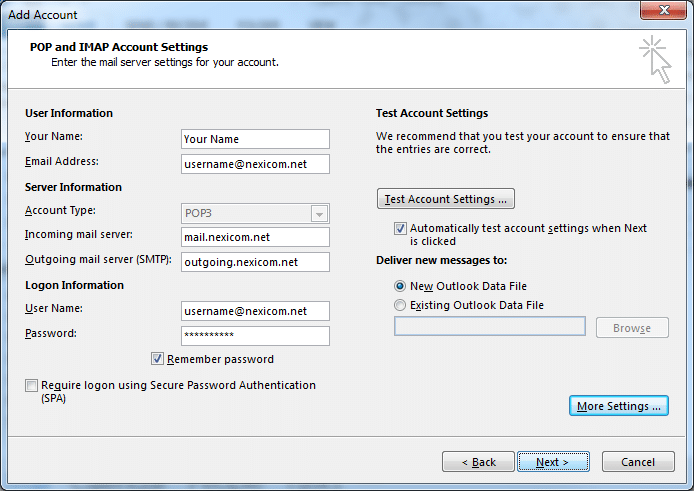The height and width of the screenshot is (491, 694).
Task: Click the POP3 account type combo box
Action: point(255,213)
